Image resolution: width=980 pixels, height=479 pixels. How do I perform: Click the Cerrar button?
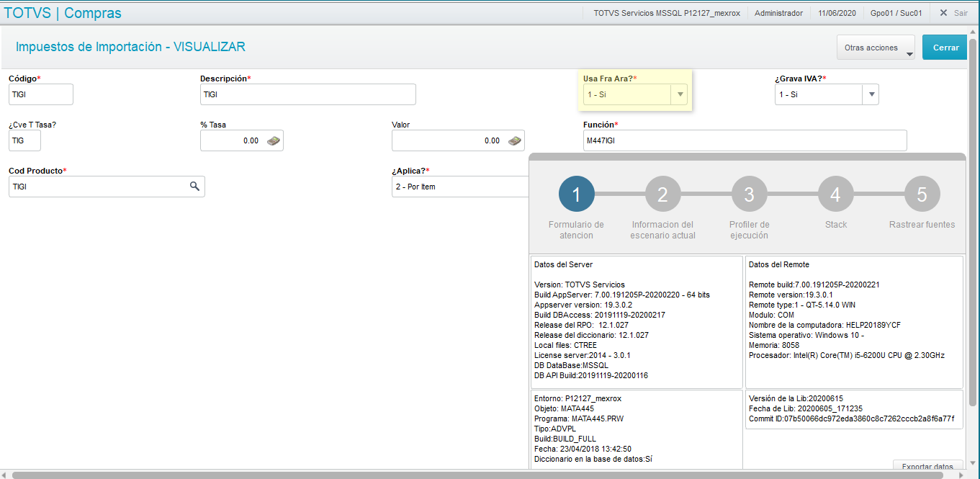(x=945, y=48)
